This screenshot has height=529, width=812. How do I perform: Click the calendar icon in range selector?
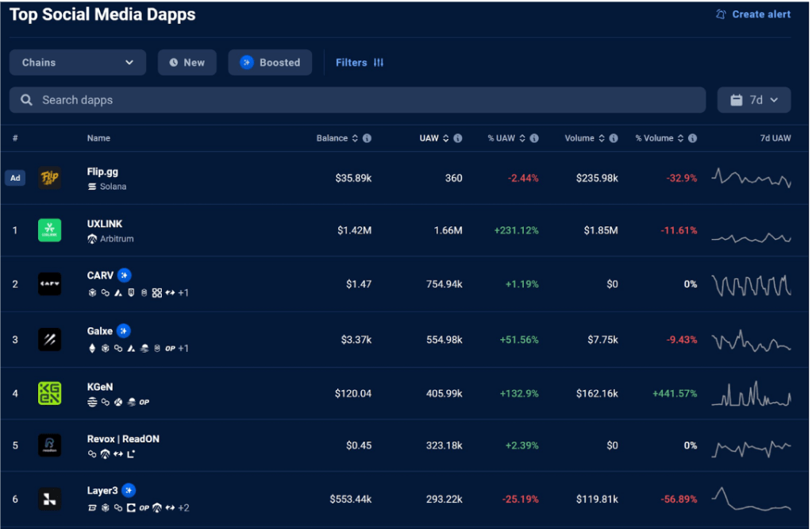point(736,100)
